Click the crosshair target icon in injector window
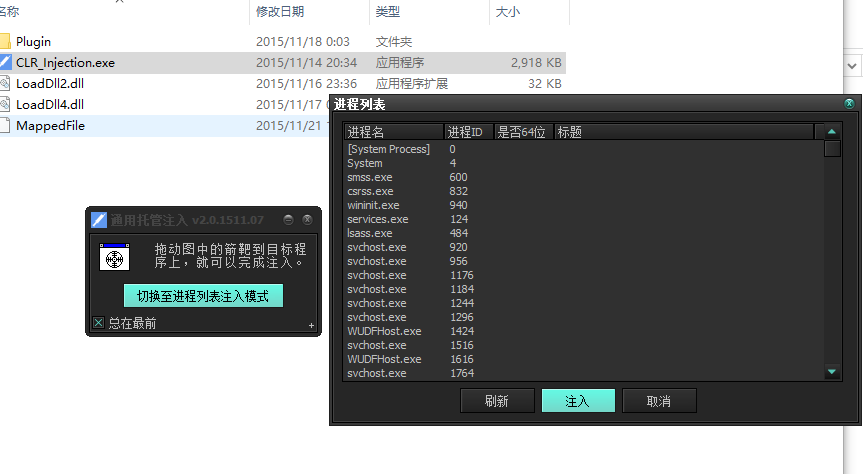Image resolution: width=863 pixels, height=474 pixels. coord(114,257)
